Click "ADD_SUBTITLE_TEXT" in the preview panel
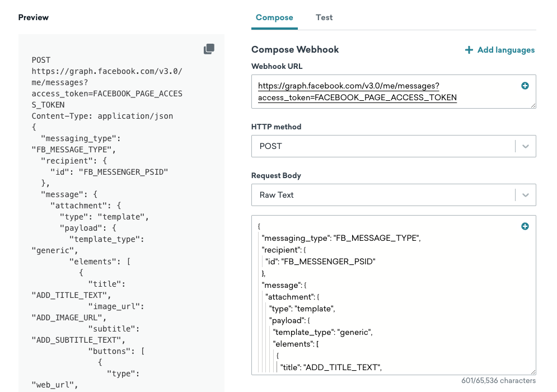 point(78,340)
